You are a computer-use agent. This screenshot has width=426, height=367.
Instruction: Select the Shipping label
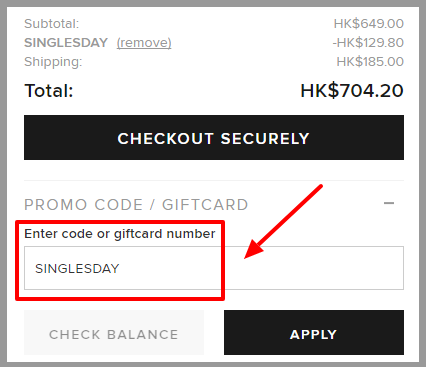pyautogui.click(x=53, y=62)
